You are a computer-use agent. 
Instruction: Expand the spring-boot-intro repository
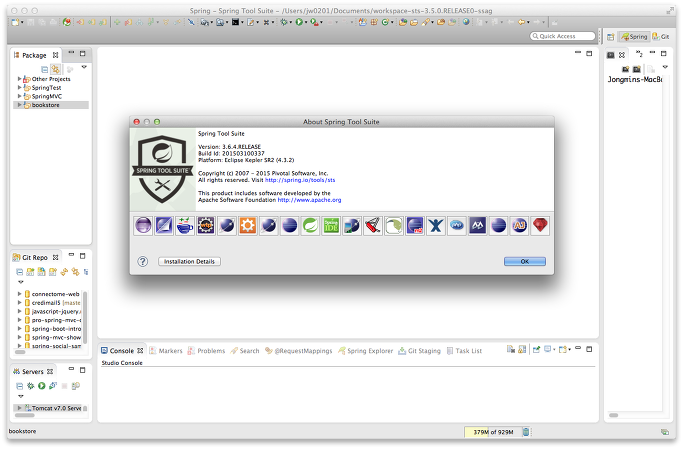pos(19,329)
